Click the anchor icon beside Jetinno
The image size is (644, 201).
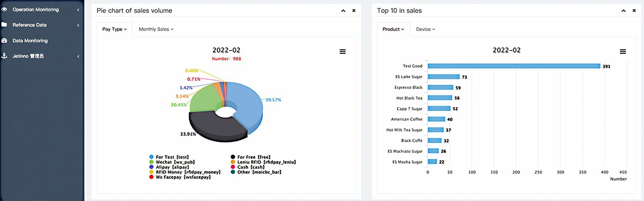pyautogui.click(x=4, y=56)
